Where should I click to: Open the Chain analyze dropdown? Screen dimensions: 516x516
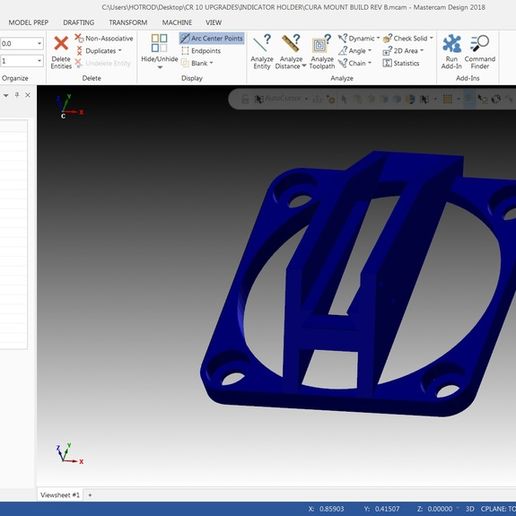click(355, 63)
